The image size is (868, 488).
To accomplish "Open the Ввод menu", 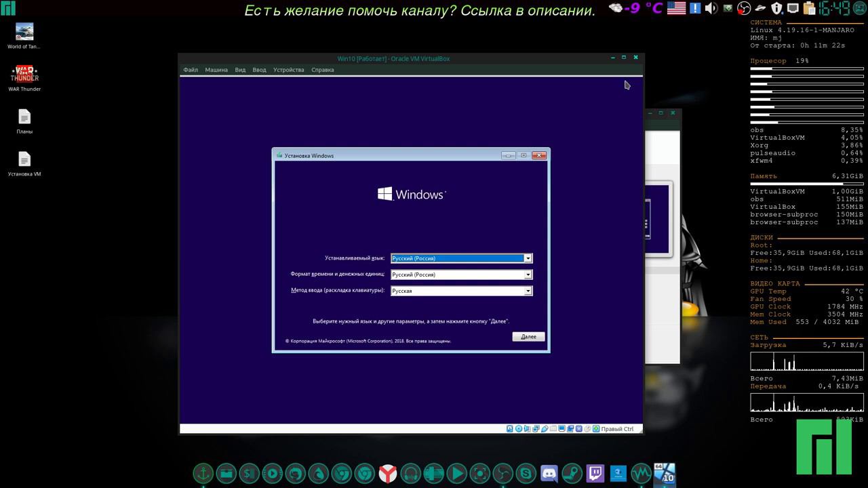I will pyautogui.click(x=259, y=70).
